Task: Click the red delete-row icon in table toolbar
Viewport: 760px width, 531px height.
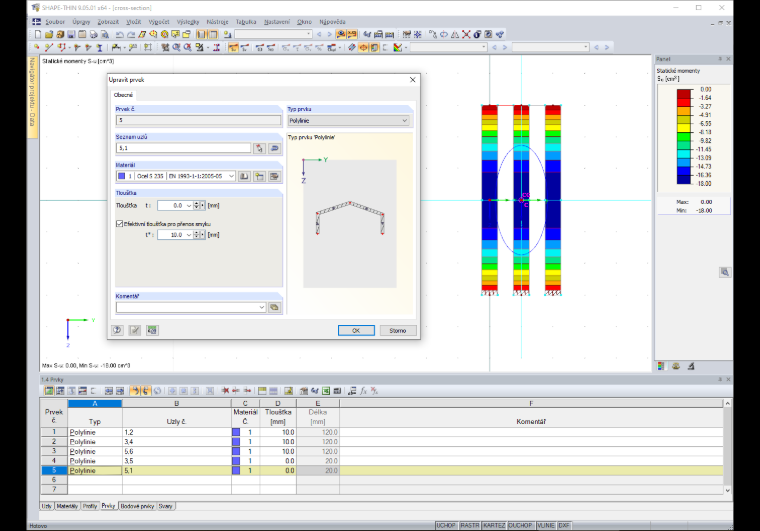Action: tap(225, 391)
